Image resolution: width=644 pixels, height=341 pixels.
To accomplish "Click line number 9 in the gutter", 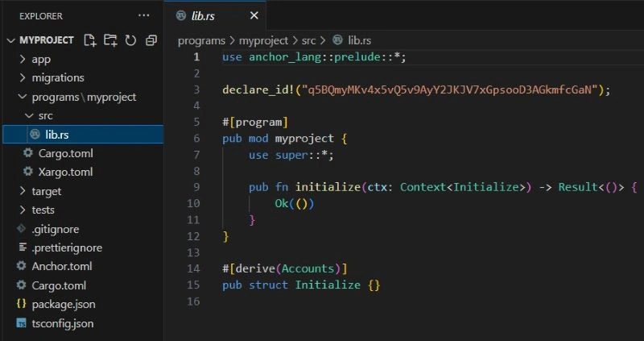I will tap(196, 187).
